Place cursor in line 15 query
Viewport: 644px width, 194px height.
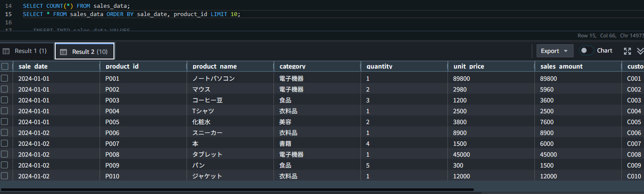tap(131, 14)
